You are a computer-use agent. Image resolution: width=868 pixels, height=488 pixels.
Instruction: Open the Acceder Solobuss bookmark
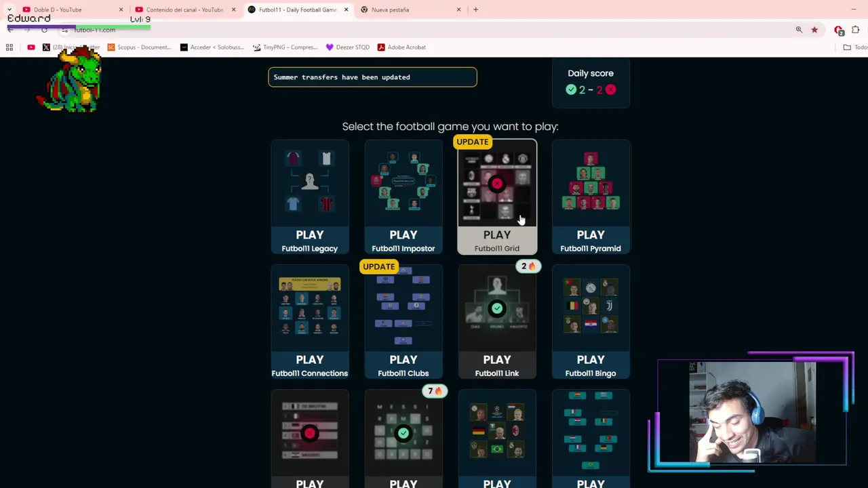(212, 47)
